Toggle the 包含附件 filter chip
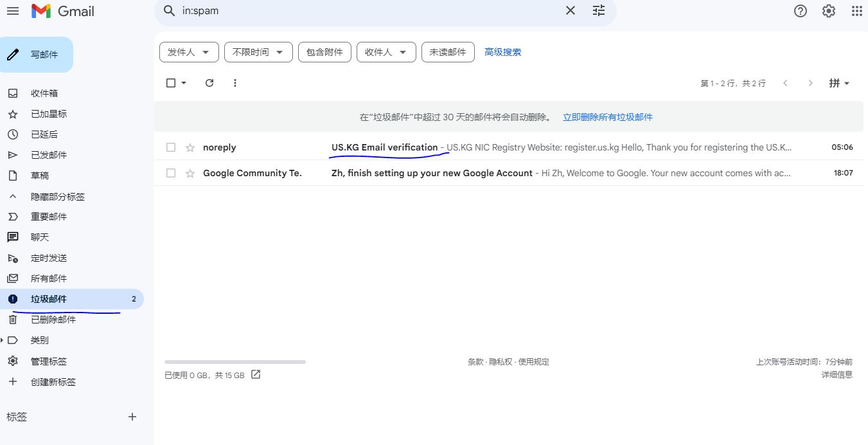This screenshot has height=445, width=868. click(x=324, y=52)
